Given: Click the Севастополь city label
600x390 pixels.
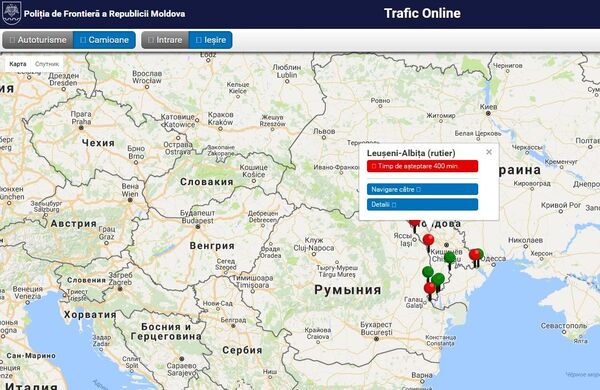Looking at the screenshot, I should (564, 326).
